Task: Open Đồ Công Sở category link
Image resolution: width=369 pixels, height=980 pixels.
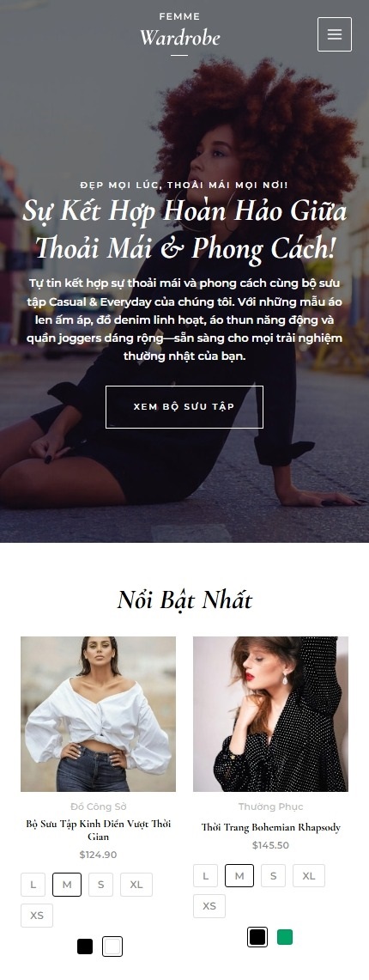Action: (x=98, y=807)
